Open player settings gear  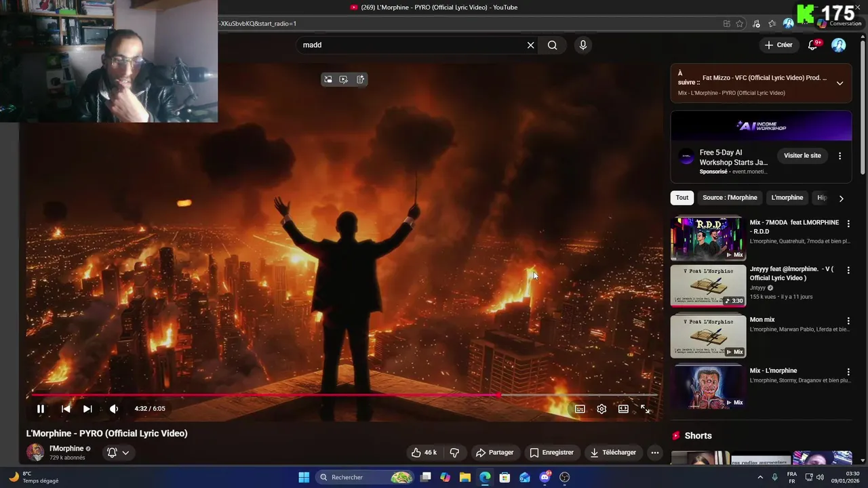601,409
